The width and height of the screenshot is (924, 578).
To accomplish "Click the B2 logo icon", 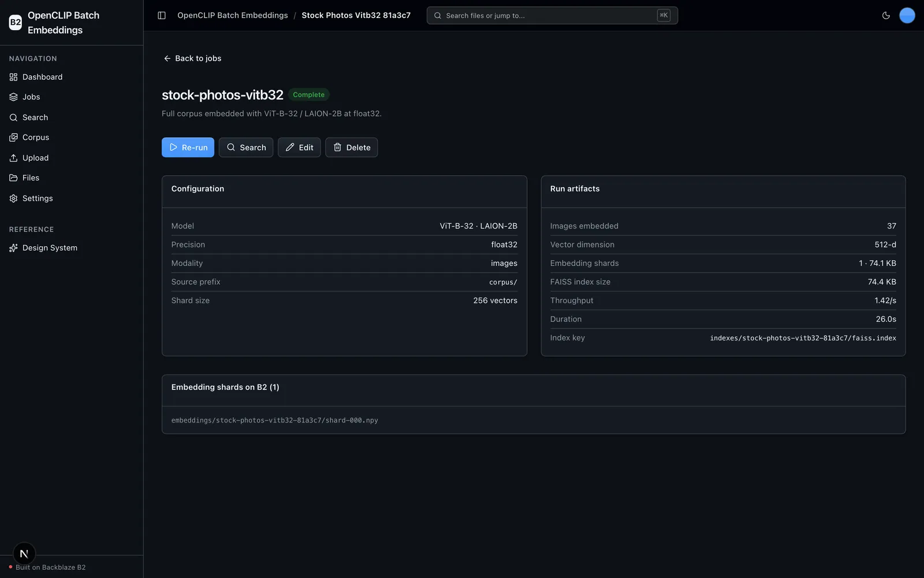I will click(16, 23).
